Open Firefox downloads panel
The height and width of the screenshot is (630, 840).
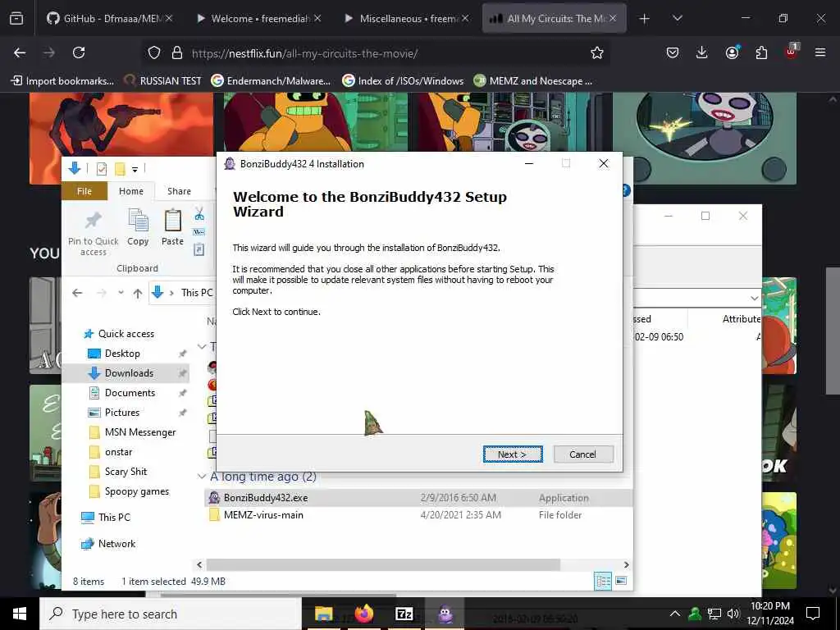click(702, 52)
